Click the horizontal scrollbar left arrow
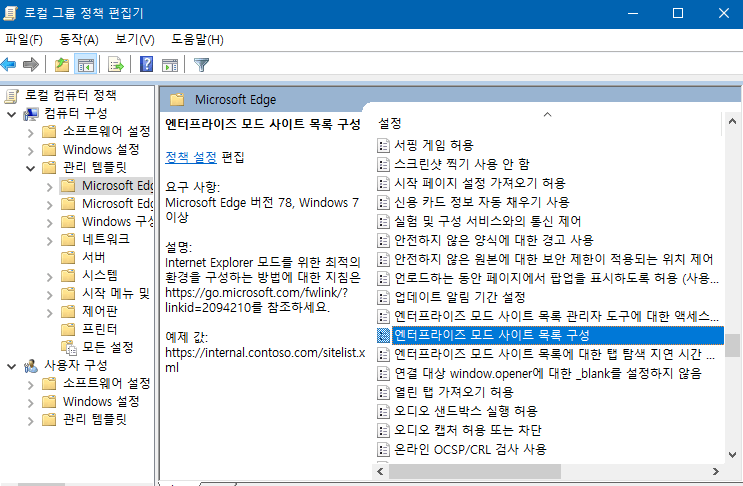The image size is (743, 486). [x=380, y=471]
